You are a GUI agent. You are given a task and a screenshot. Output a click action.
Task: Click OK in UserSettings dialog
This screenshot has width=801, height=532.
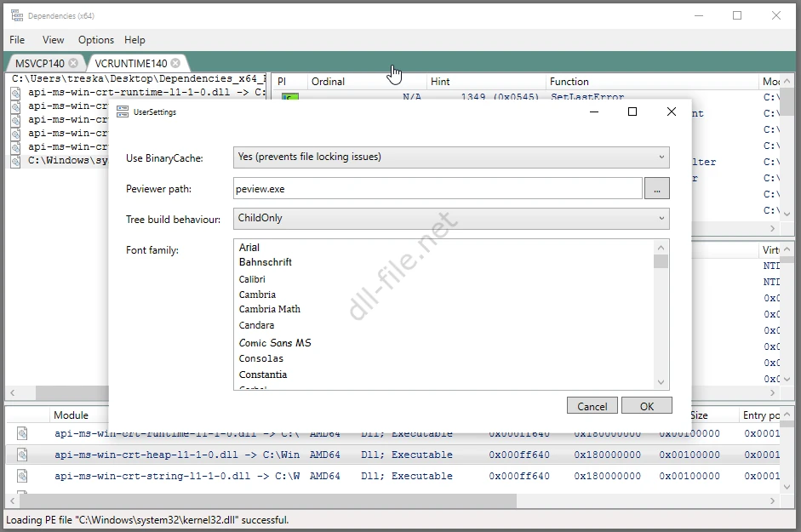point(647,406)
